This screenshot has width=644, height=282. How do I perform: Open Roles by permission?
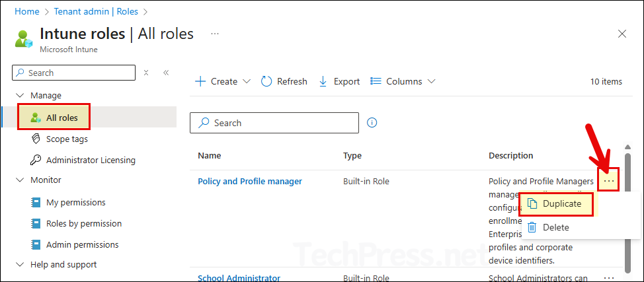pos(84,224)
